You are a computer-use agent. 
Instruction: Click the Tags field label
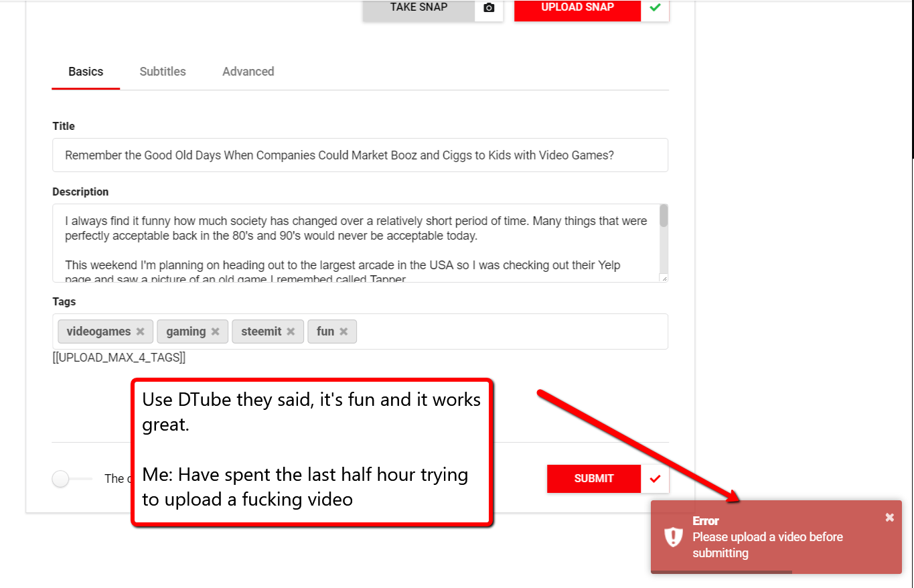pos(64,301)
